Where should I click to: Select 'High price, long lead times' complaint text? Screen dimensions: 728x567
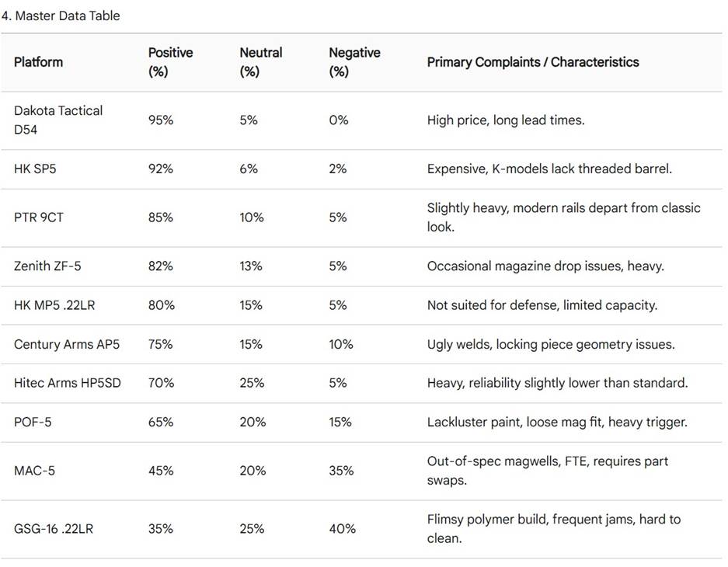506,120
